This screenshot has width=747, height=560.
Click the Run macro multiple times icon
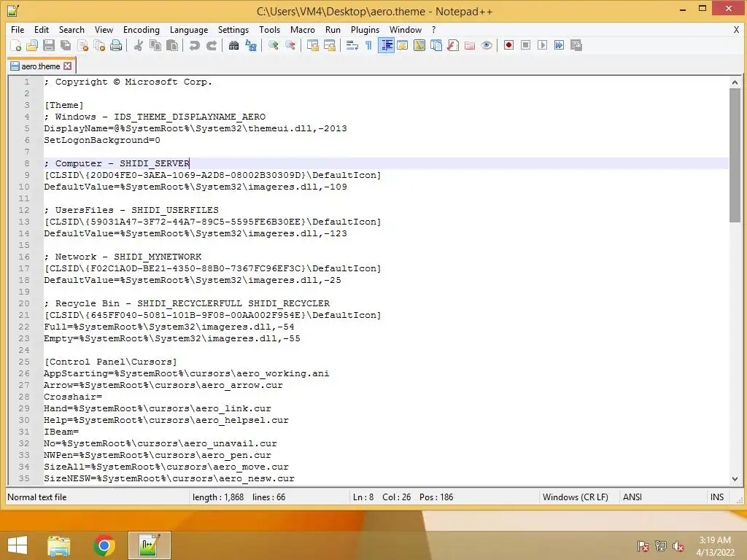pyautogui.click(x=560, y=45)
